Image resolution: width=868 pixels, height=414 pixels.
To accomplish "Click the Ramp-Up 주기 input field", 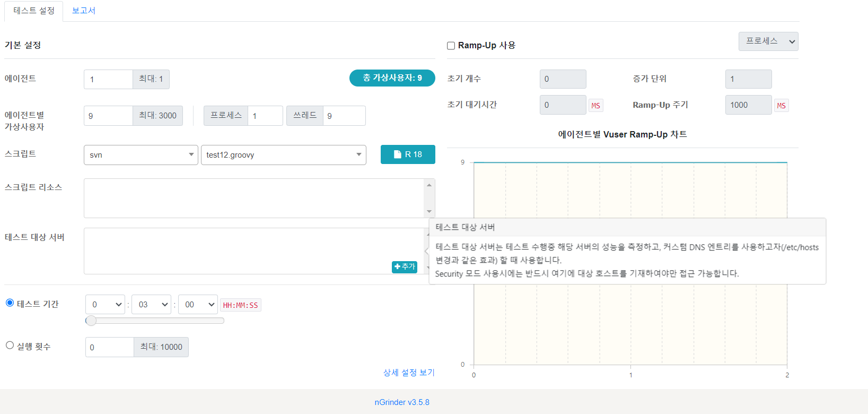I will (749, 105).
